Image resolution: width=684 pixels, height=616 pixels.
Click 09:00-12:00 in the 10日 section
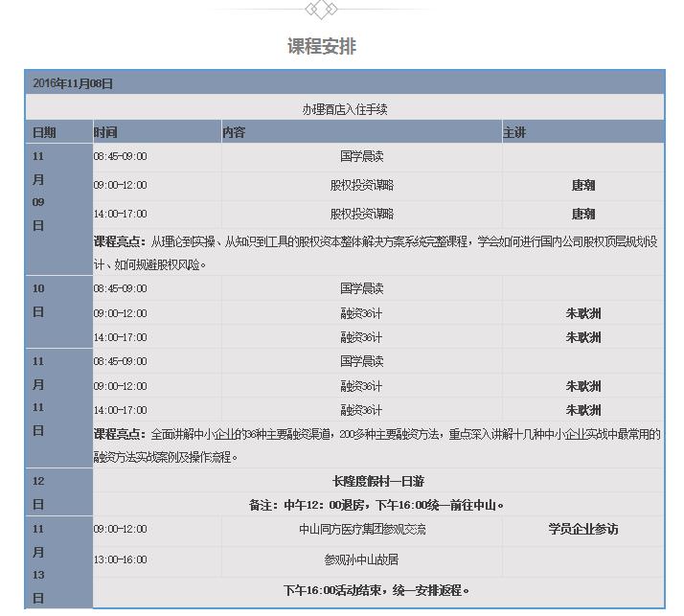(x=121, y=313)
